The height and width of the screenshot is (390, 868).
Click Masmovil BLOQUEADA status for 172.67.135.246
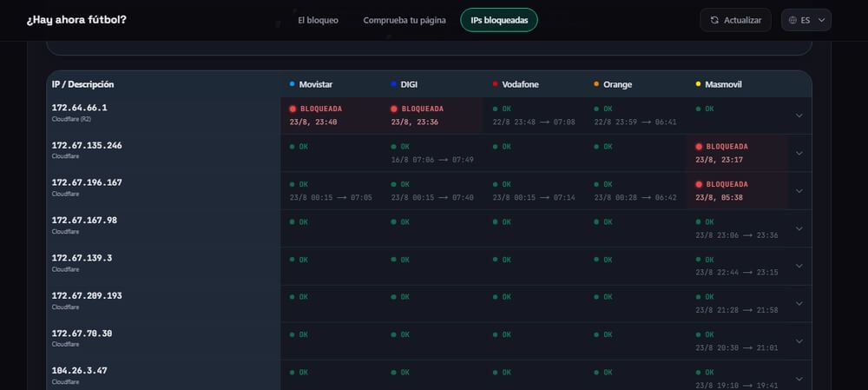(722, 147)
